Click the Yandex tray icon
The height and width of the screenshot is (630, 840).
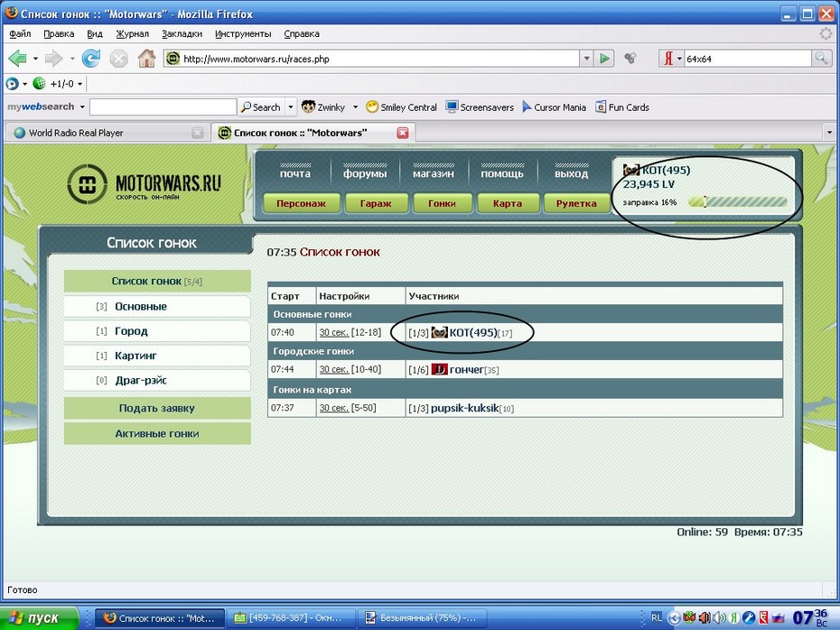735,617
